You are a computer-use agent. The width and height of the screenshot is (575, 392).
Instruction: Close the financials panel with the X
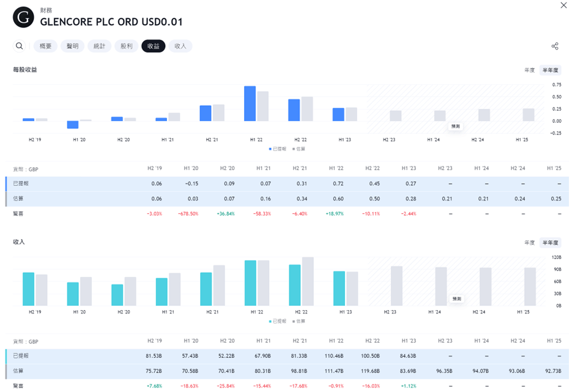coord(563,6)
